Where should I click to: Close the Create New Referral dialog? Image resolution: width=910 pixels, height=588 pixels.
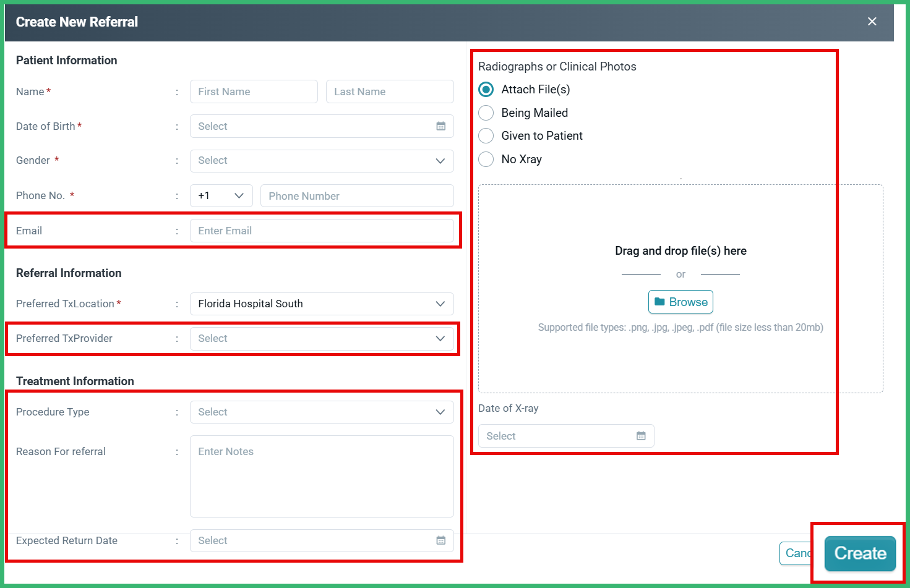[872, 20]
